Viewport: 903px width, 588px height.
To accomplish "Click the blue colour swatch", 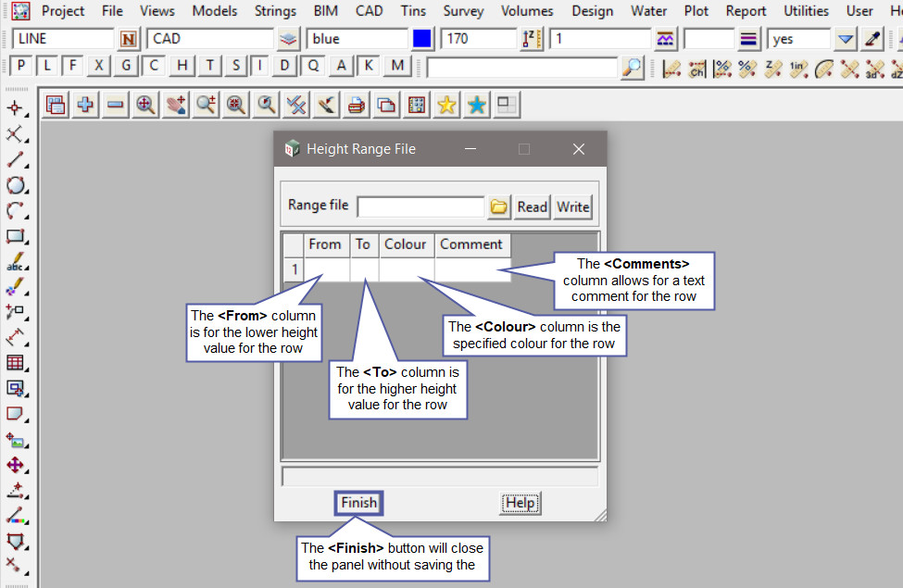I will tap(422, 39).
